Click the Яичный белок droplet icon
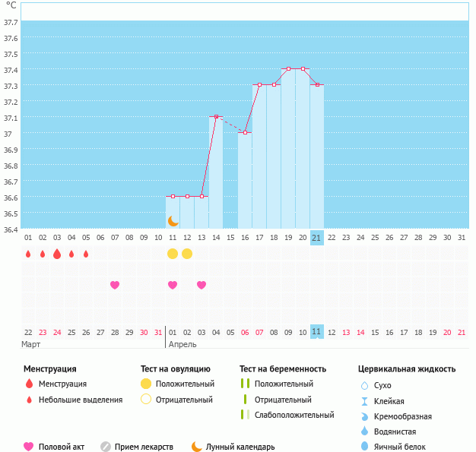Viewport: 476px width, 452px height. point(364,447)
